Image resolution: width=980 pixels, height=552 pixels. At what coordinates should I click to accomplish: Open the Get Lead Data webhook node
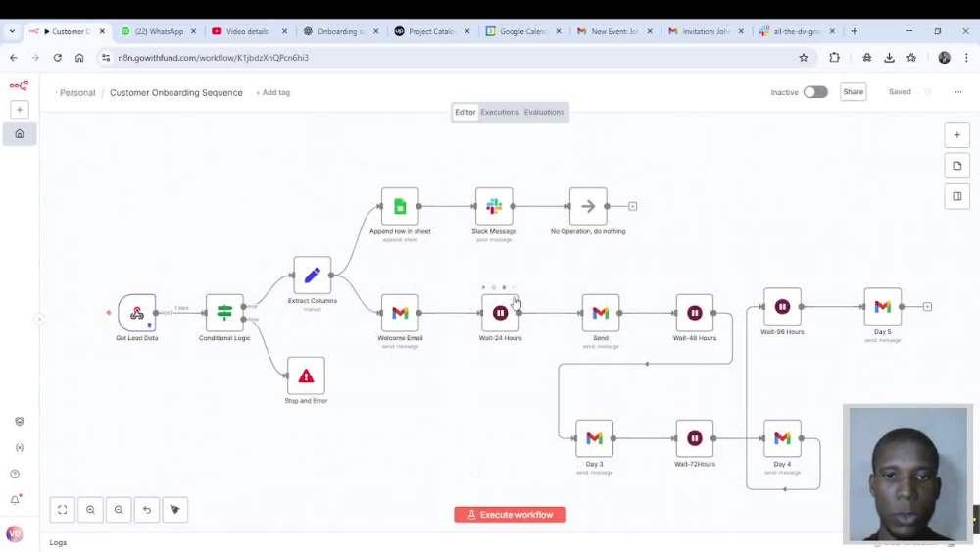[137, 313]
